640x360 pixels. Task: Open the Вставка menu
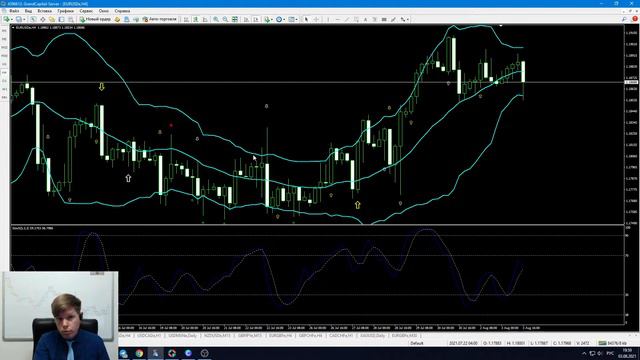(44, 11)
